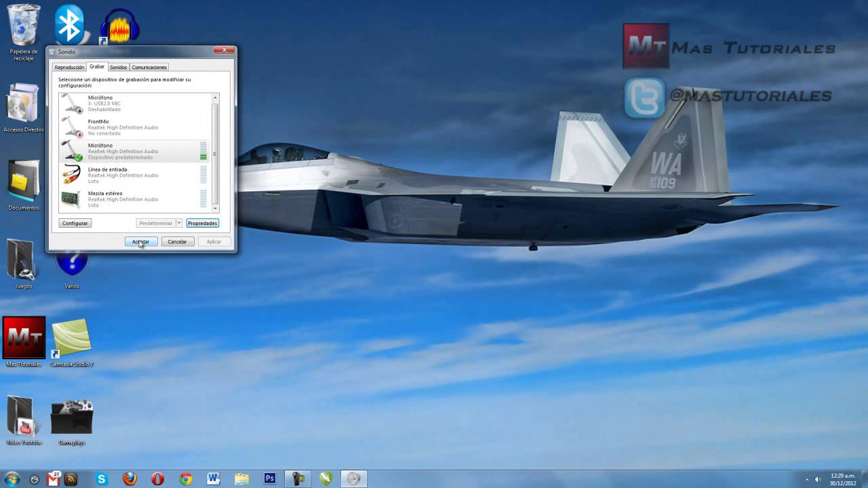
Task: Open the system tray volume icon
Action: click(818, 480)
